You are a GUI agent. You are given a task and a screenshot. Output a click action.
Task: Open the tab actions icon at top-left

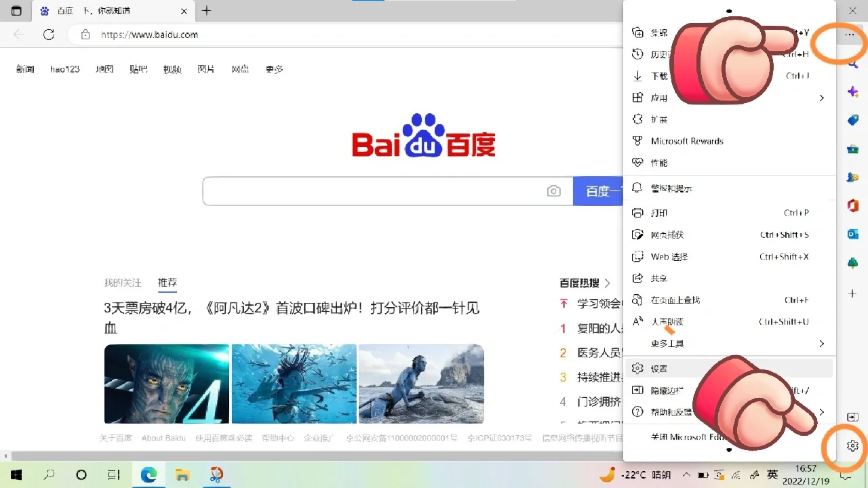click(16, 11)
